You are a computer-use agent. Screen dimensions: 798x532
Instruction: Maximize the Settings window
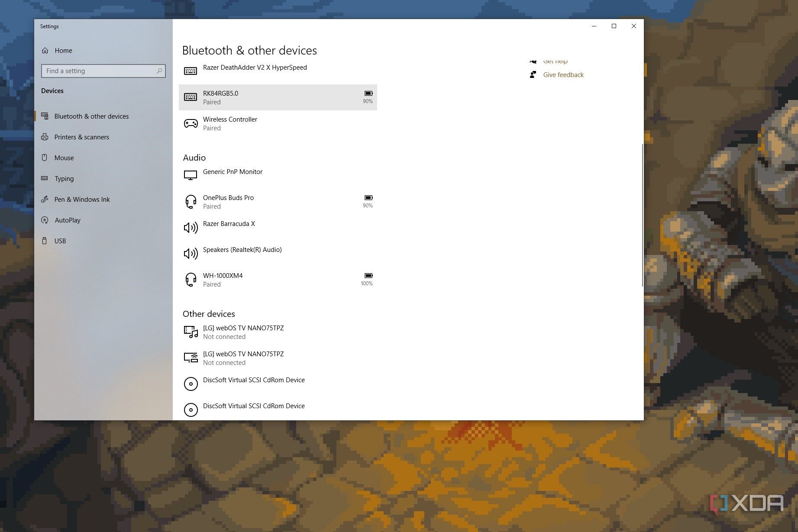point(614,26)
